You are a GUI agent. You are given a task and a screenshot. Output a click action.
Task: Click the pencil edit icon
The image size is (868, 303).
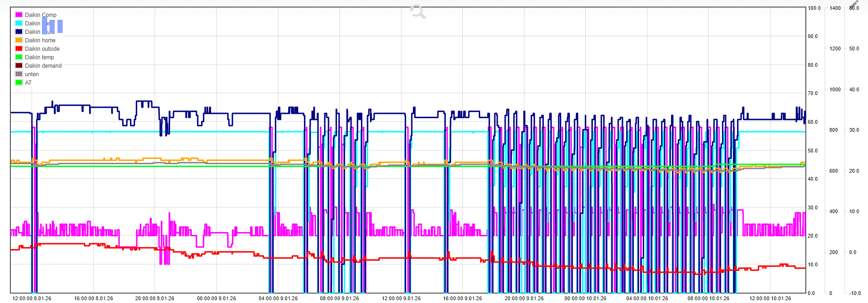click(854, 4)
